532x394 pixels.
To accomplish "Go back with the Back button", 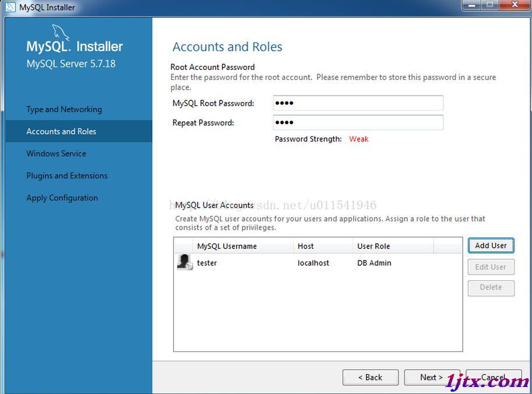I will 371,377.
